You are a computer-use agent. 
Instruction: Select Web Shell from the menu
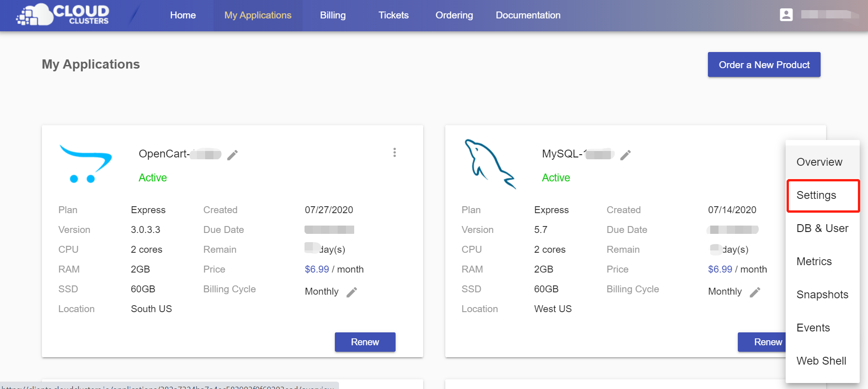coord(822,361)
